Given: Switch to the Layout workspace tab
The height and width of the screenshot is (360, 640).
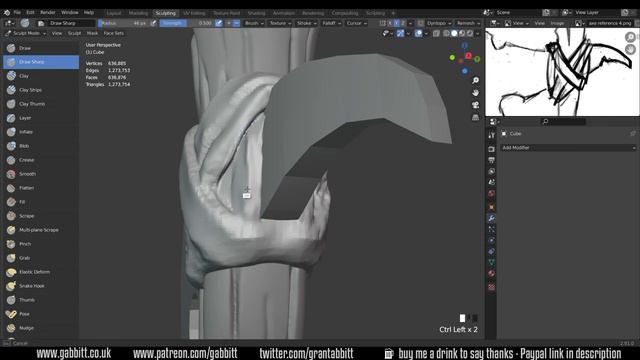Looking at the screenshot, I should (114, 13).
